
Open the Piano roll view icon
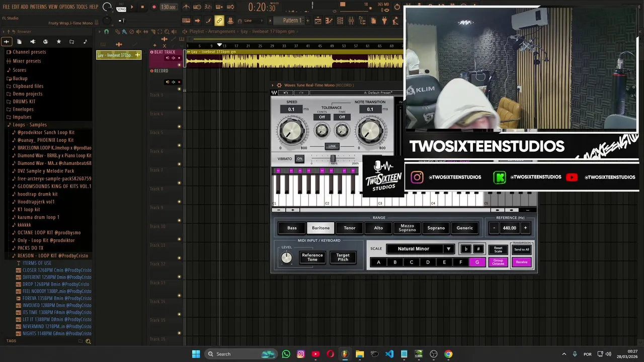[329, 21]
